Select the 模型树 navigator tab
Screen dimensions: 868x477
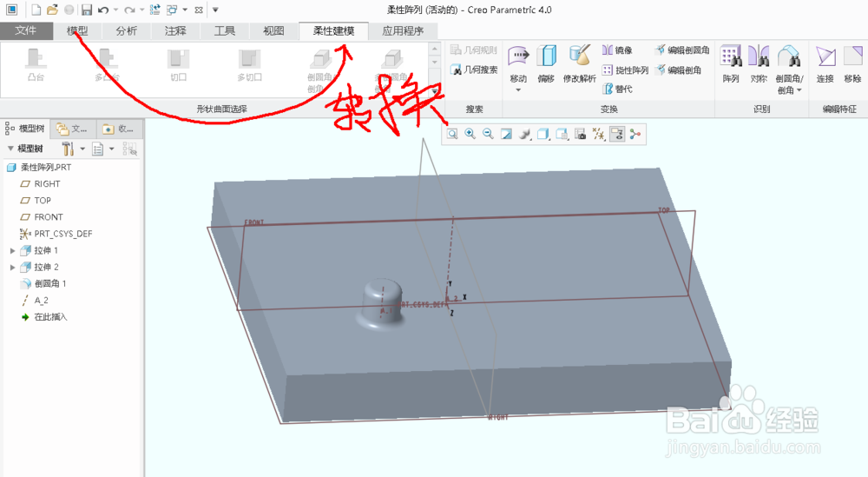tap(25, 129)
